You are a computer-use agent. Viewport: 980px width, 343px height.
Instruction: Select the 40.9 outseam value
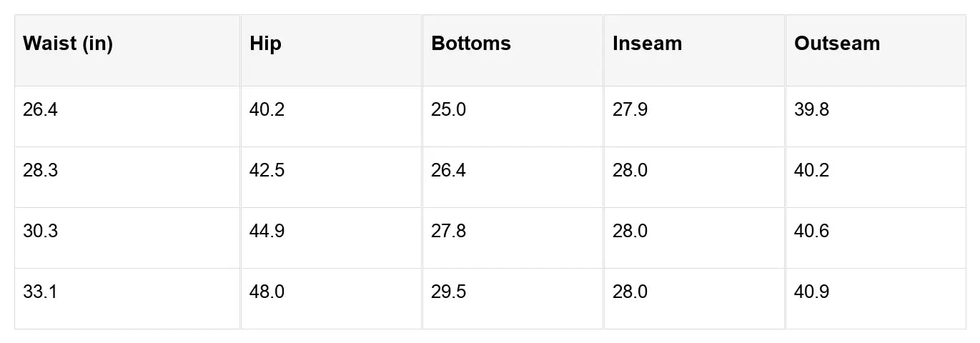pyautogui.click(x=811, y=293)
